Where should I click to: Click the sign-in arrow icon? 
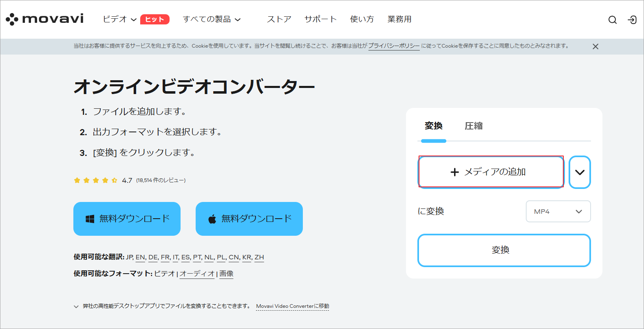(632, 20)
